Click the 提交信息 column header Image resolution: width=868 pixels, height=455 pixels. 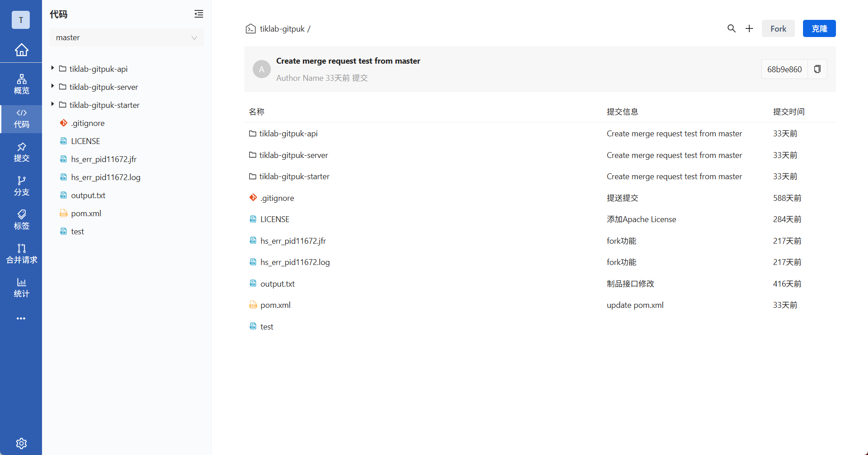622,112
